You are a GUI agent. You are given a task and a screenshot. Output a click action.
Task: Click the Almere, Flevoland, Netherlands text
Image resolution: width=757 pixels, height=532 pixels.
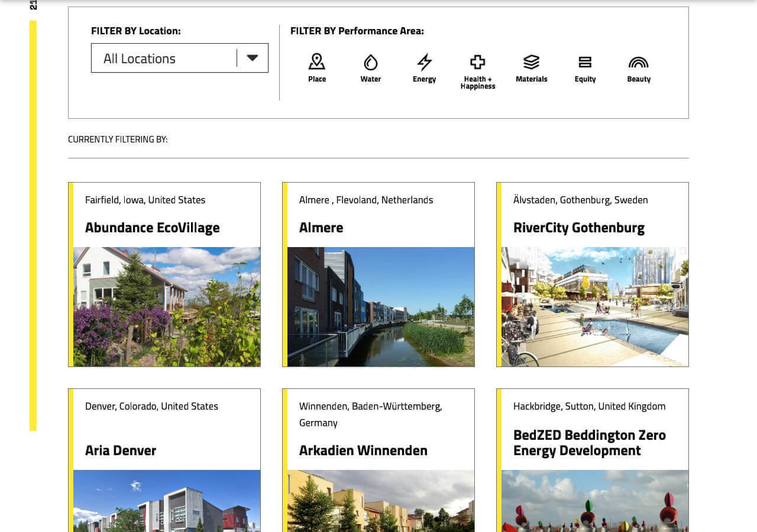click(x=366, y=200)
